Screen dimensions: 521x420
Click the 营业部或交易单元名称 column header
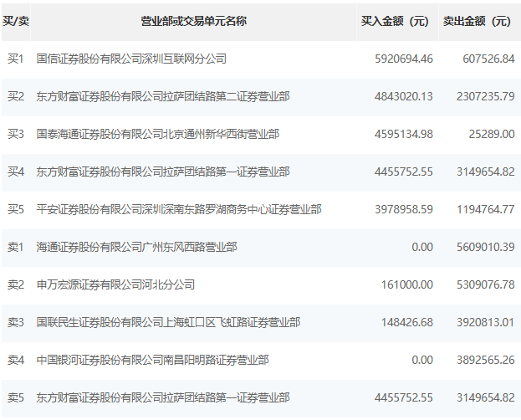pyautogui.click(x=193, y=21)
